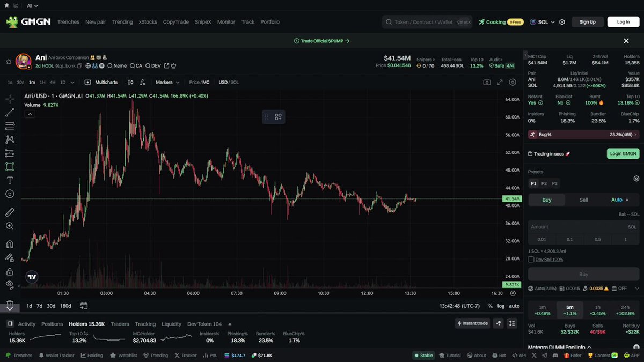Go to CopyTrade page
Screen dimensions: 644x362
pos(176,22)
